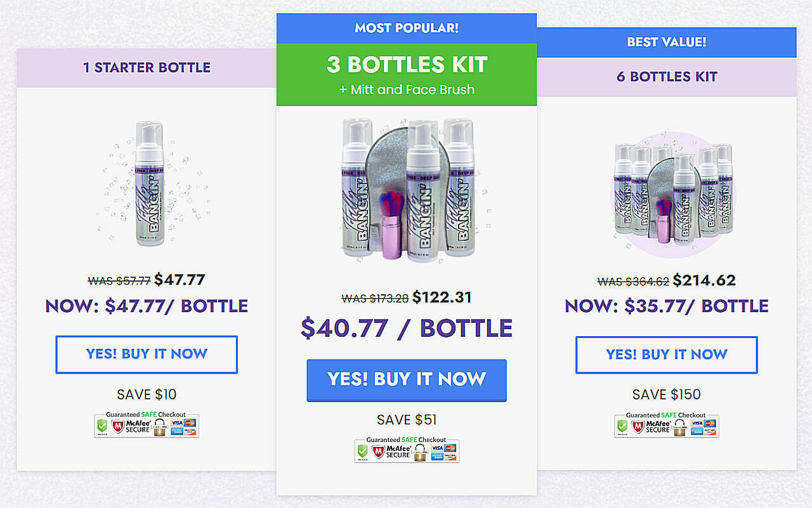Select the 6 Bottles Kit header
This screenshot has width=812, height=508.
(667, 77)
